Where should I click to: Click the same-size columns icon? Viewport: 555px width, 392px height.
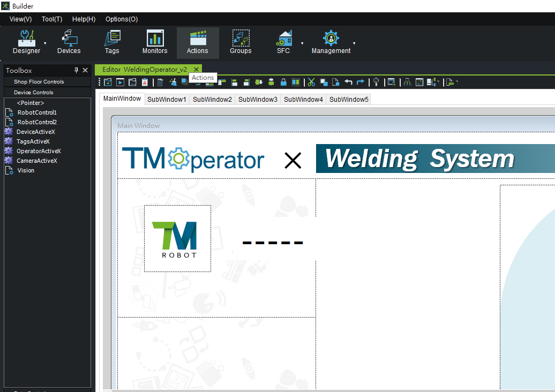(x=296, y=82)
